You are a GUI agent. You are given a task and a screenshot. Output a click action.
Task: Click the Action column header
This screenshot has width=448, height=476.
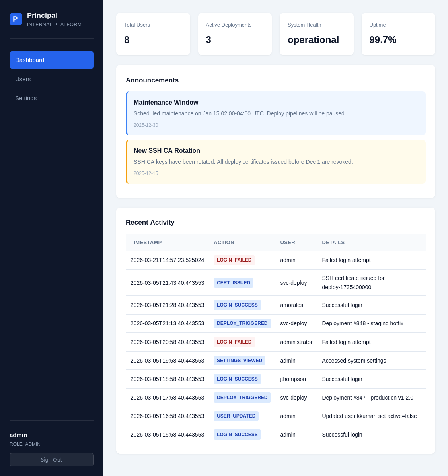[224, 243]
